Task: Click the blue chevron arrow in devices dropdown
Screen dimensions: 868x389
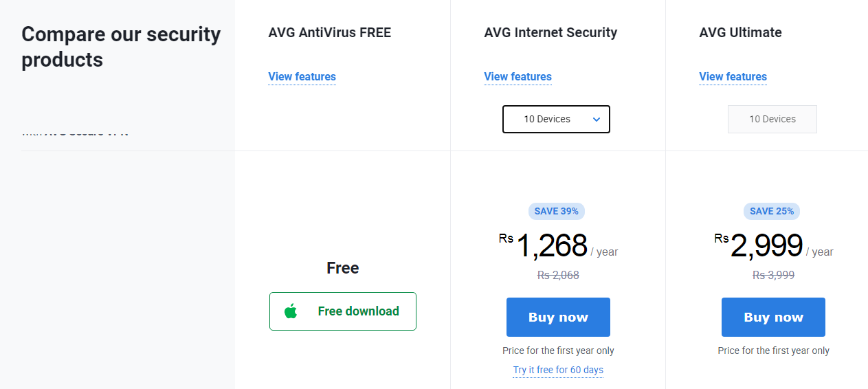Action: pos(597,120)
